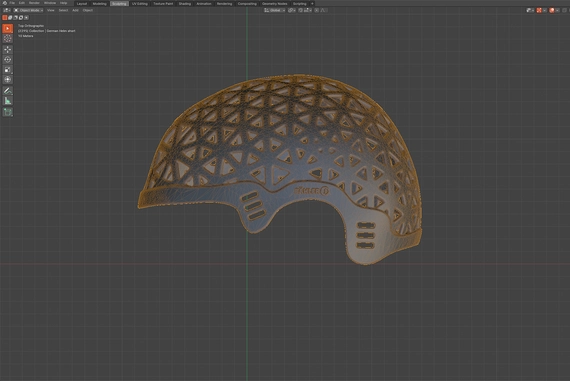
Task: Open the snapping options dropdown
Action: tap(308, 10)
